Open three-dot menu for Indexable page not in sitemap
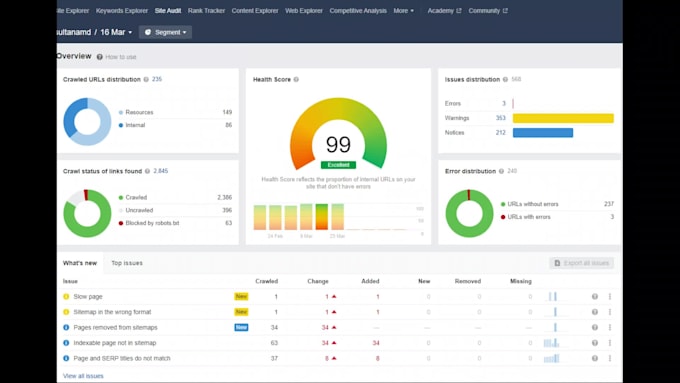This screenshot has height=383, width=680. [x=610, y=343]
